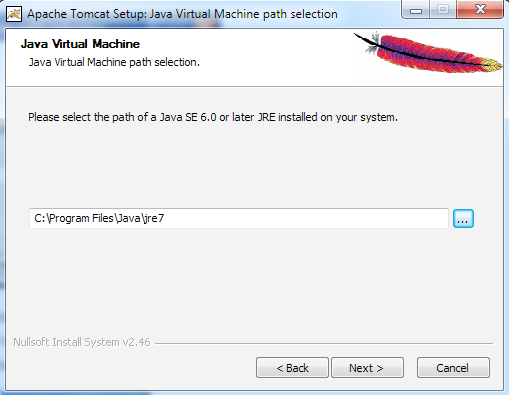This screenshot has width=509, height=395.
Task: Place cursor on the jre7 text in path
Action: [154, 219]
